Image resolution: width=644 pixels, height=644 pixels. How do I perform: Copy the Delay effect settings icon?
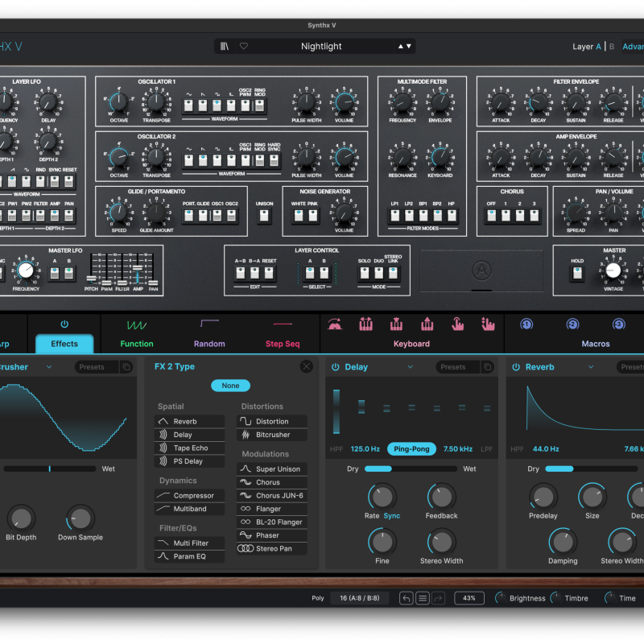click(x=488, y=367)
